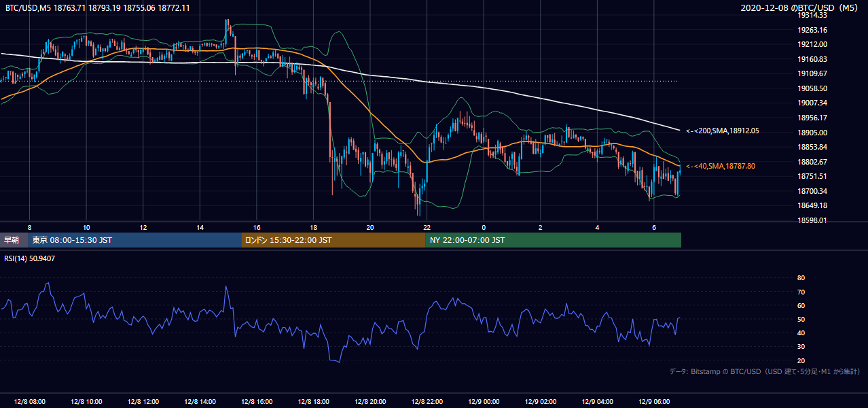The width and height of the screenshot is (868, 408).
Task: Click the 12/8 14:00 time axis label
Action: 200,401
